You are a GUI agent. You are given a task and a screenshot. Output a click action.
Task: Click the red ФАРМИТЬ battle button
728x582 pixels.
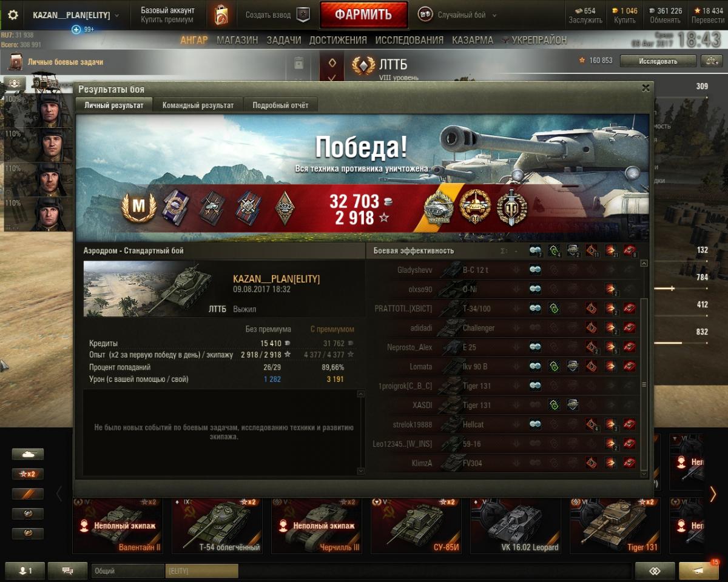[363, 15]
